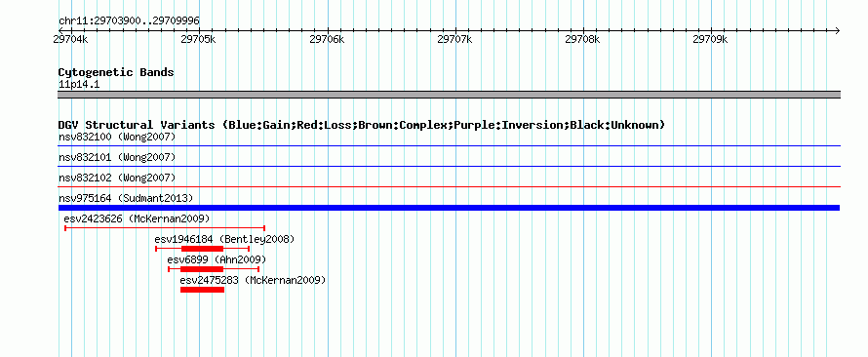Click the 29708k ruler tick label
The image size is (868, 357).
582,39
